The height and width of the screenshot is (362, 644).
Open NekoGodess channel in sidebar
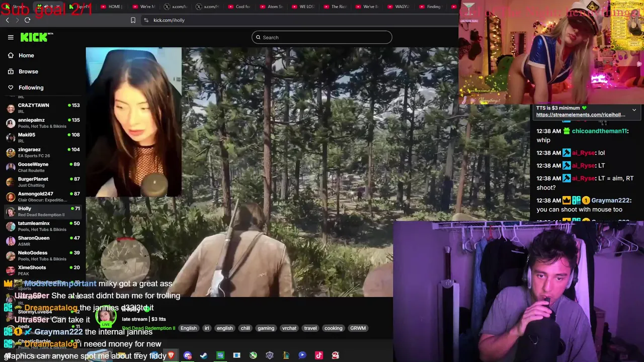tap(43, 255)
